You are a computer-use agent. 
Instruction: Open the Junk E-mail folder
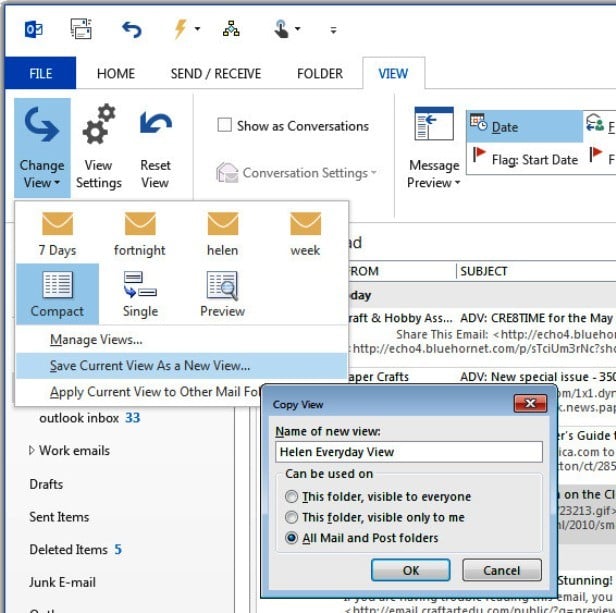click(x=62, y=582)
